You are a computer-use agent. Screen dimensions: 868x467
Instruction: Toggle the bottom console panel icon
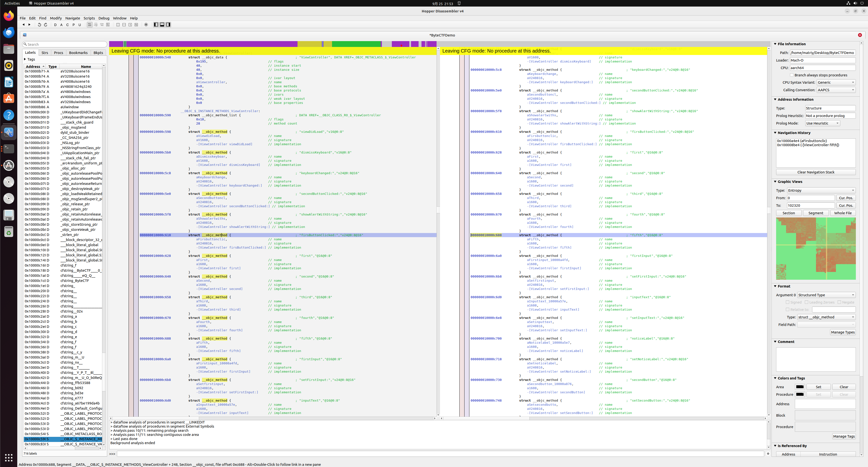tap(162, 25)
